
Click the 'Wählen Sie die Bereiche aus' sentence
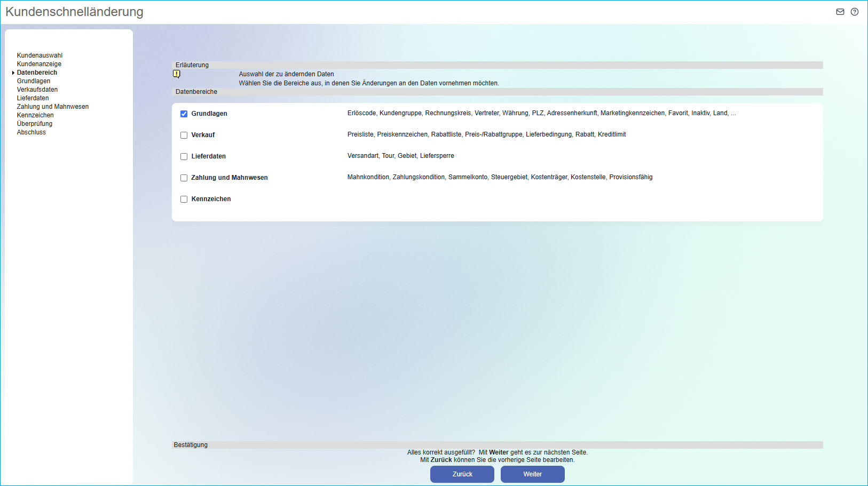[369, 83]
